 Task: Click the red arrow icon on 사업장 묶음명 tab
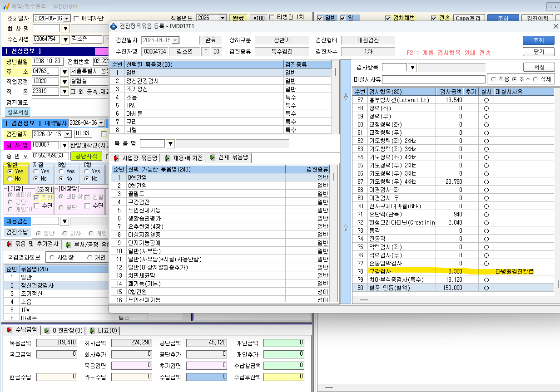click(117, 158)
